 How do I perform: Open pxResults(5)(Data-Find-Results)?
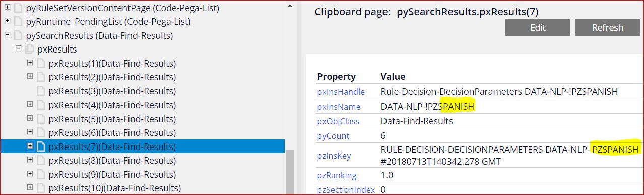[x=112, y=119]
